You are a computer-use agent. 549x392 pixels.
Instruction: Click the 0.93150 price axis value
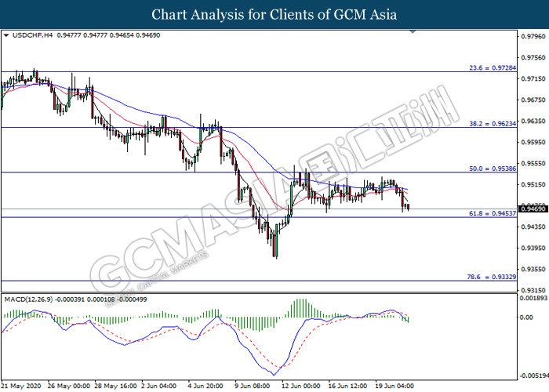[533, 290]
